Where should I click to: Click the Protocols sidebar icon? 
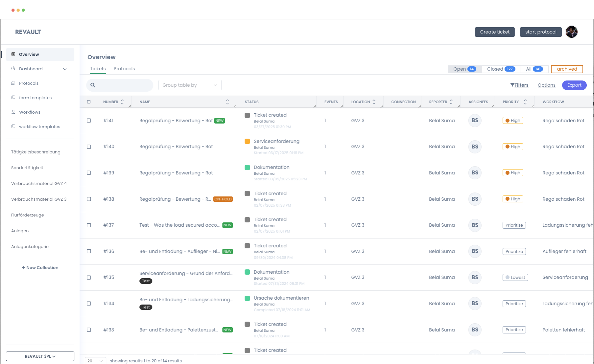[13, 83]
